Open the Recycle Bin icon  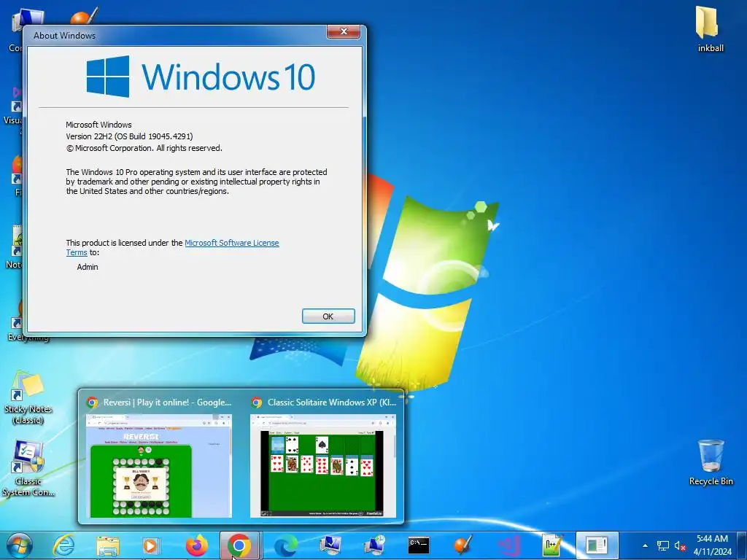click(711, 462)
